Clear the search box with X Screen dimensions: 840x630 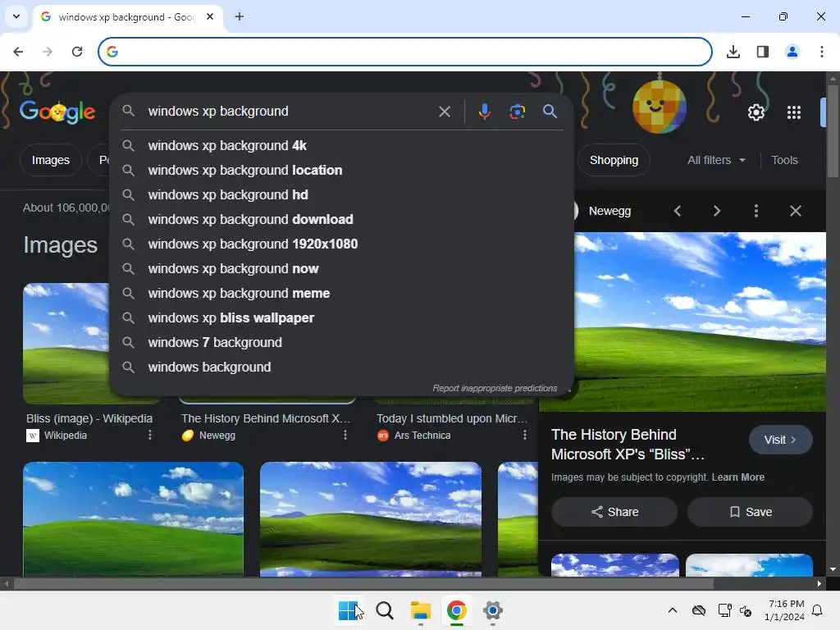[x=445, y=112]
